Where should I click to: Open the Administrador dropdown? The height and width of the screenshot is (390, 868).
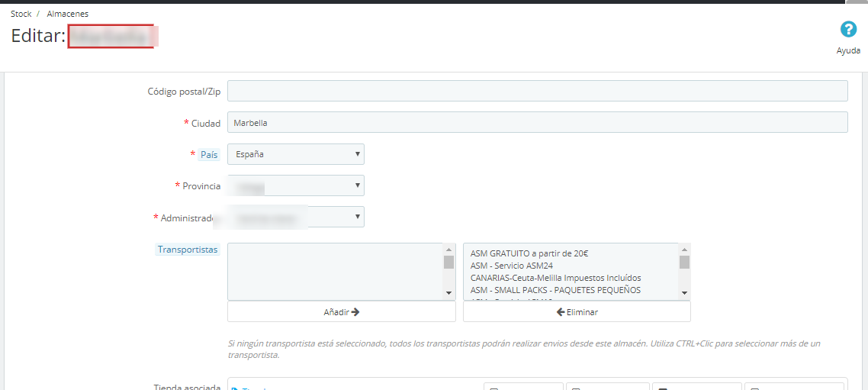(296, 217)
